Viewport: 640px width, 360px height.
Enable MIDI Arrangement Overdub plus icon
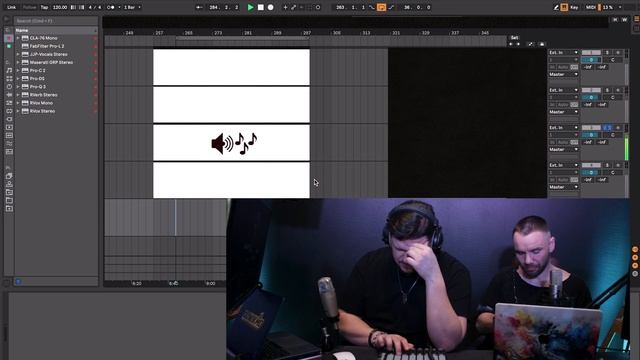pyautogui.click(x=285, y=7)
